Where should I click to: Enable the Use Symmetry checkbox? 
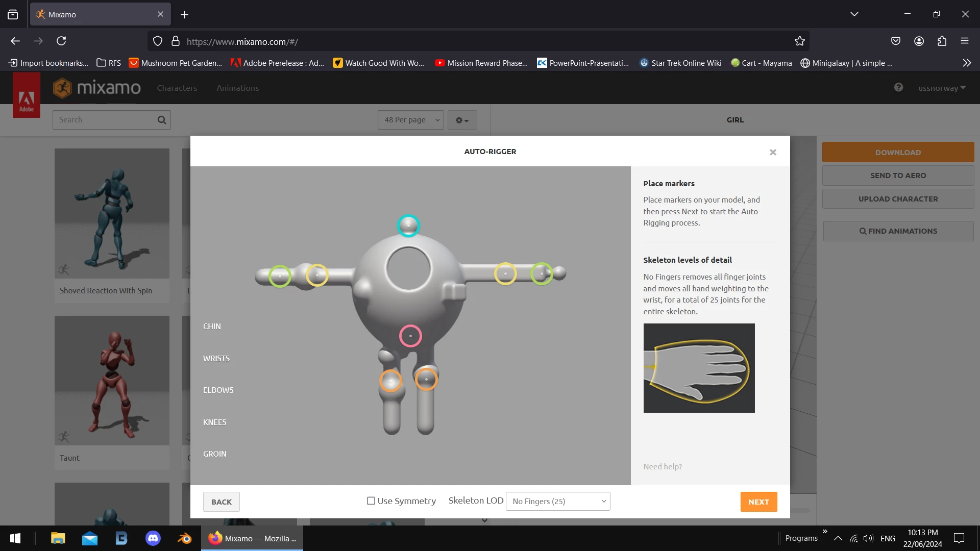pyautogui.click(x=371, y=501)
